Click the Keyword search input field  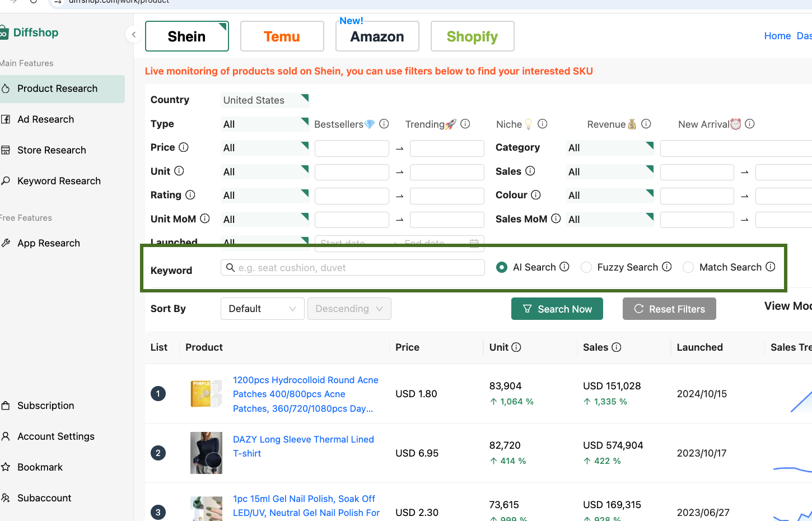point(352,267)
